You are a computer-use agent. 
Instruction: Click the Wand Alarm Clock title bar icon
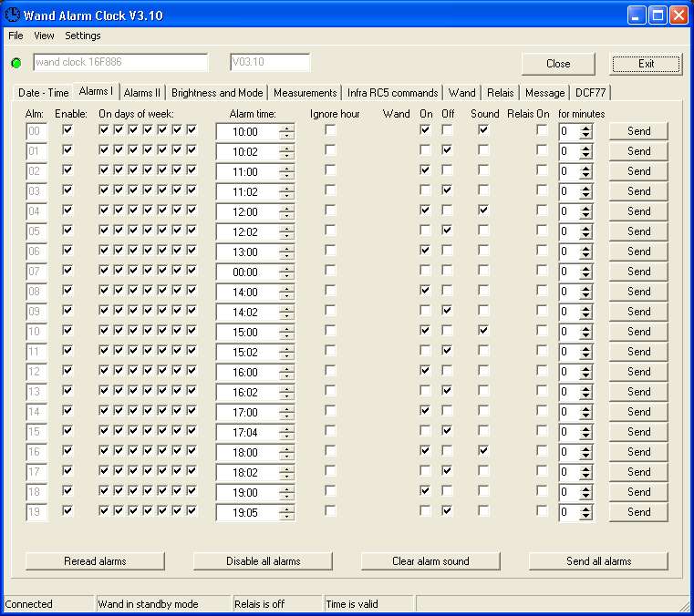click(12, 15)
